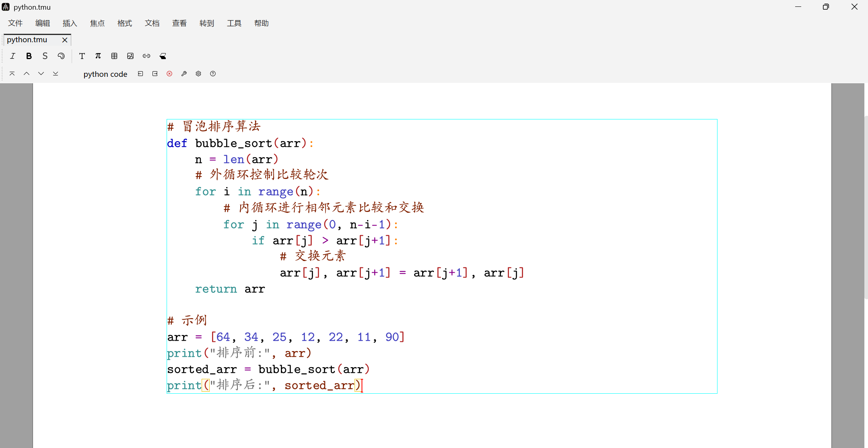The width and height of the screenshot is (868, 448).
Task: Toggle strikethrough S formatting
Action: click(45, 56)
